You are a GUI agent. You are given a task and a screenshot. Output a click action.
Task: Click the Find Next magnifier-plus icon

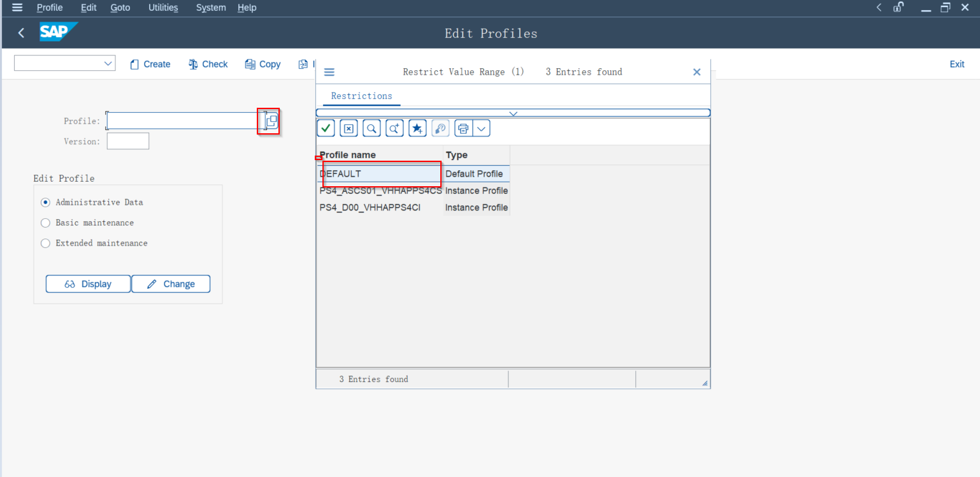[394, 128]
